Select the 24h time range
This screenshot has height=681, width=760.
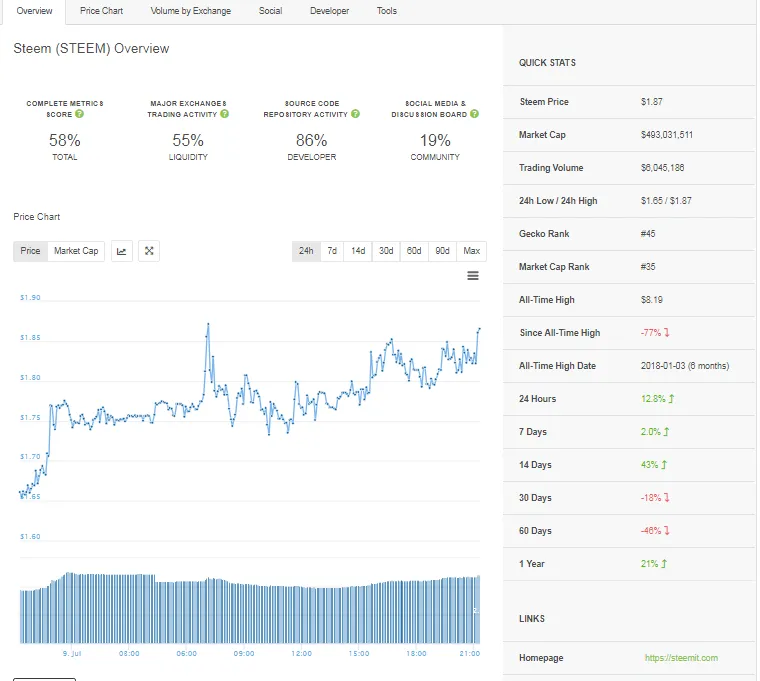coord(306,251)
